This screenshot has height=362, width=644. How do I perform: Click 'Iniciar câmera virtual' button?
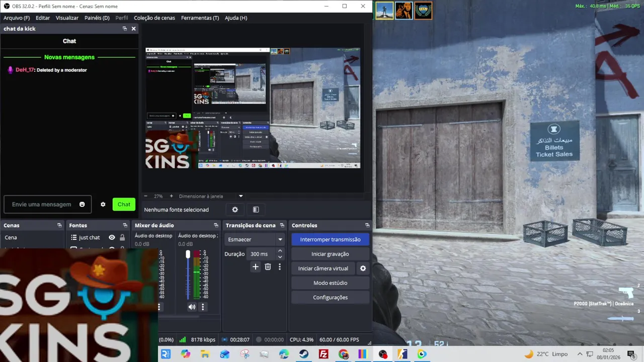(323, 268)
